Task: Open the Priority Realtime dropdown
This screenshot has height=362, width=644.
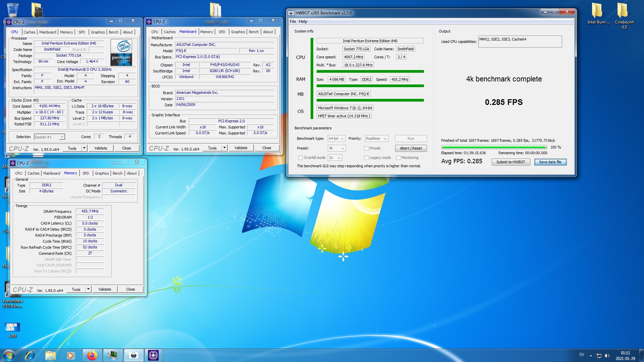Action: 376,138
